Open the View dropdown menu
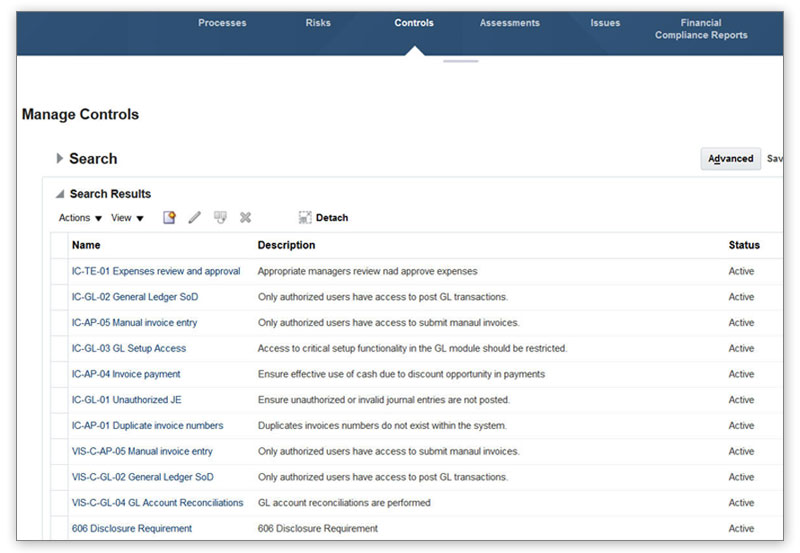800x553 pixels. [x=127, y=217]
